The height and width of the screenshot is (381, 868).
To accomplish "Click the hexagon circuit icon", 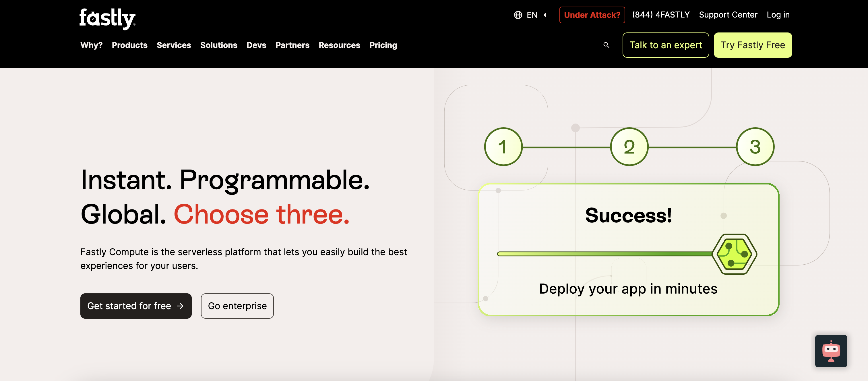I will (x=734, y=254).
